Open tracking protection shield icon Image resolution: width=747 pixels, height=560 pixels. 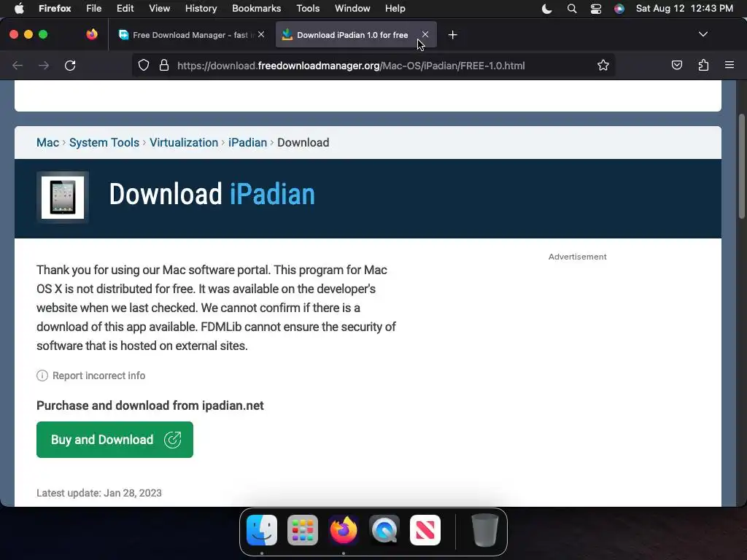[x=144, y=65]
